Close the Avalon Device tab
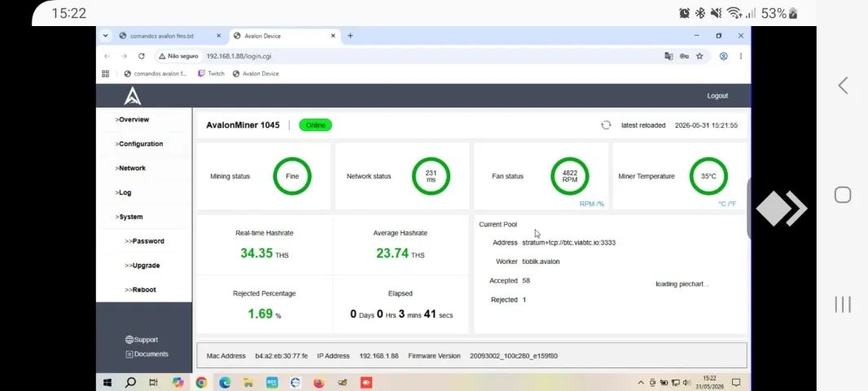 pyautogui.click(x=333, y=36)
